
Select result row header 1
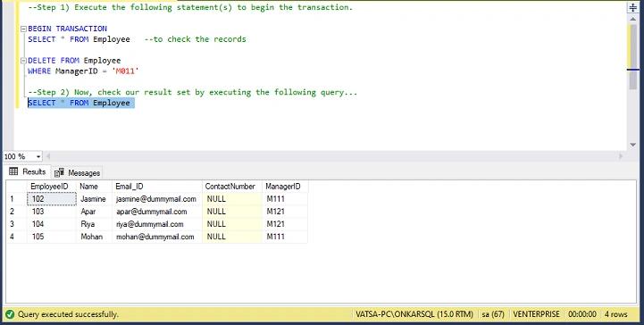[16, 199]
